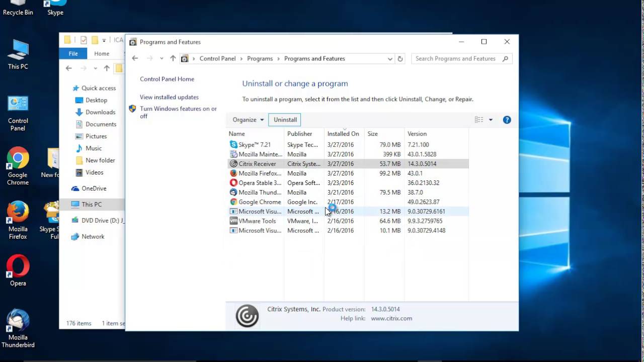Click www.citrix.com help link text
The width and height of the screenshot is (644, 362).
click(x=391, y=318)
